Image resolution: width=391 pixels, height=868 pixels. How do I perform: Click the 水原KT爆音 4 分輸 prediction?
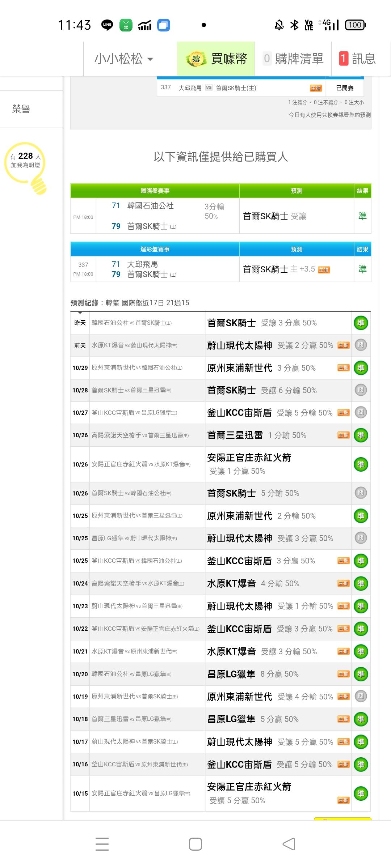point(253,583)
